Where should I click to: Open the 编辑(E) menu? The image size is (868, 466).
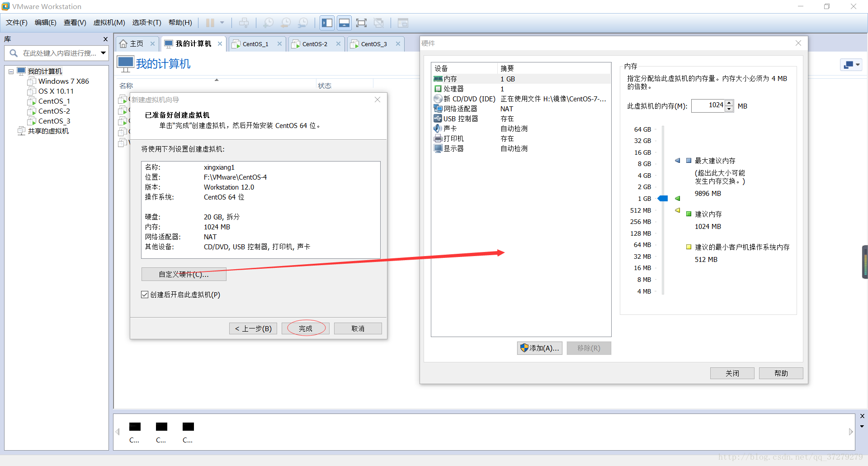(x=46, y=23)
